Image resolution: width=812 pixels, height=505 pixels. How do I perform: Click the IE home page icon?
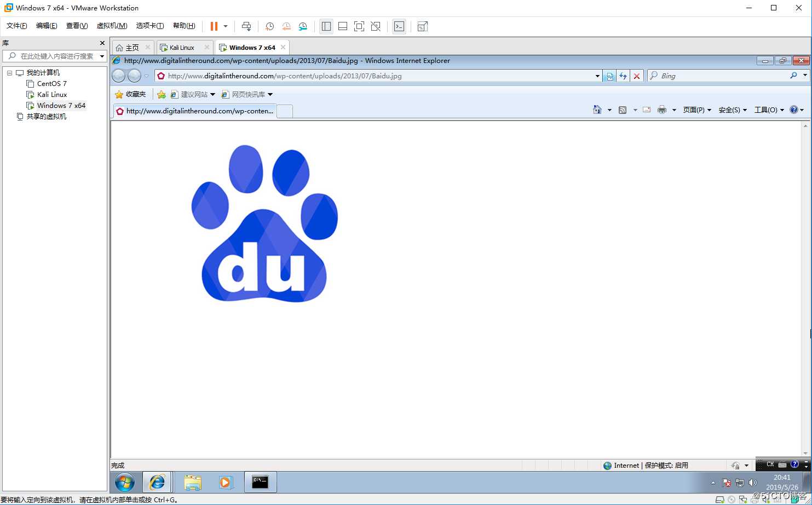tap(597, 110)
